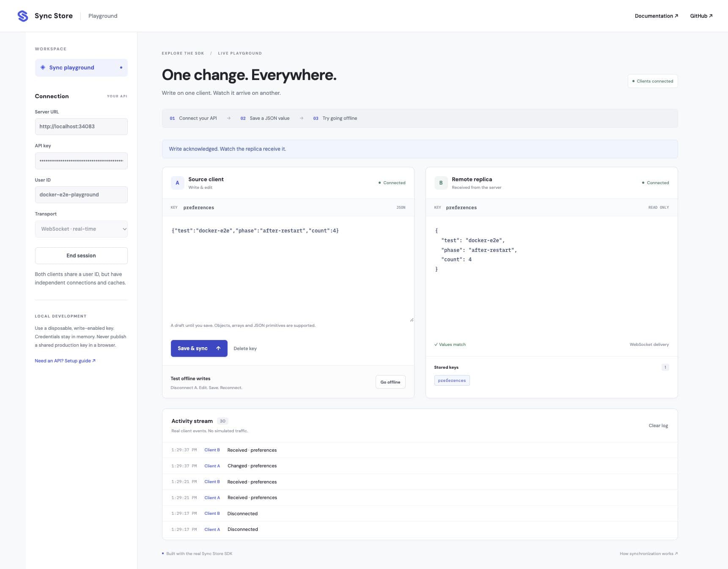Click the API key input field
Screen dimensions: 728x569
tap(81, 161)
